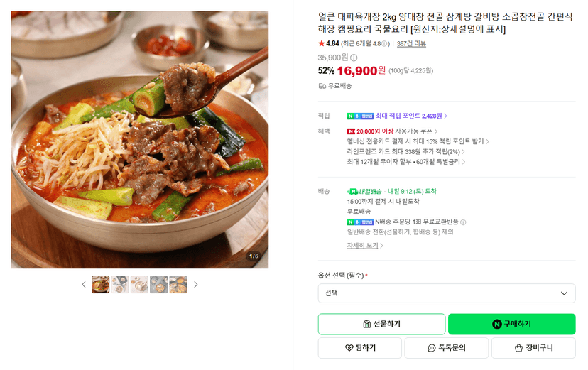Viewport: 588px width, 370px height.
Task: Open 톡톡문의 chat inquiry
Action: (446, 348)
